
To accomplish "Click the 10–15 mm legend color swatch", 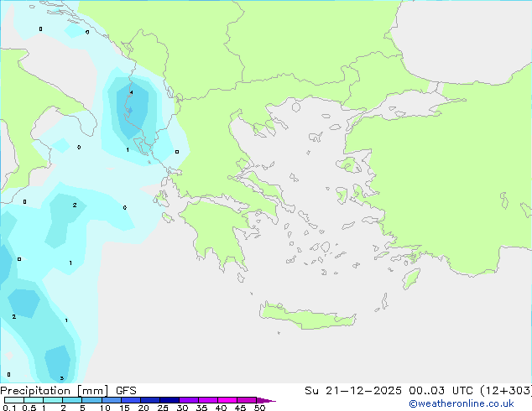I will coord(111,400).
